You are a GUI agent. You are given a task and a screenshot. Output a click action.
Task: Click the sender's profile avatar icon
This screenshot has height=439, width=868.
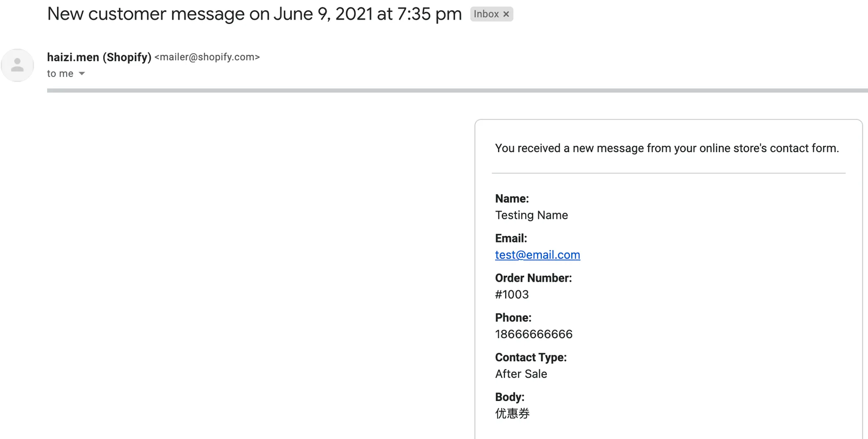17,65
